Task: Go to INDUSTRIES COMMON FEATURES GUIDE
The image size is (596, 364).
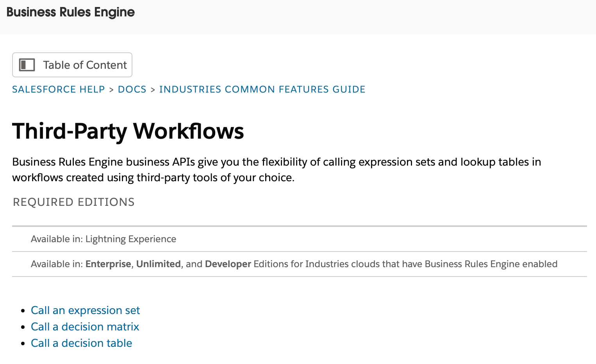Action: [x=262, y=89]
